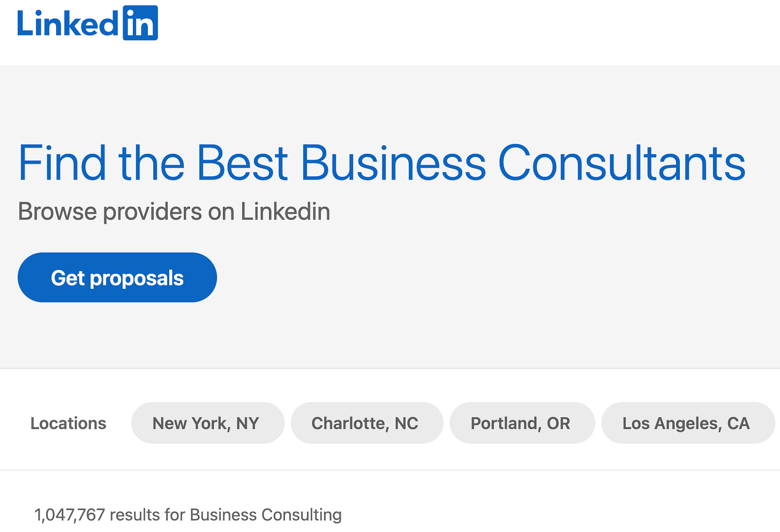Image resolution: width=780 pixels, height=532 pixels.
Task: Click the word 'Consultants' in the headline
Action: pos(621,163)
